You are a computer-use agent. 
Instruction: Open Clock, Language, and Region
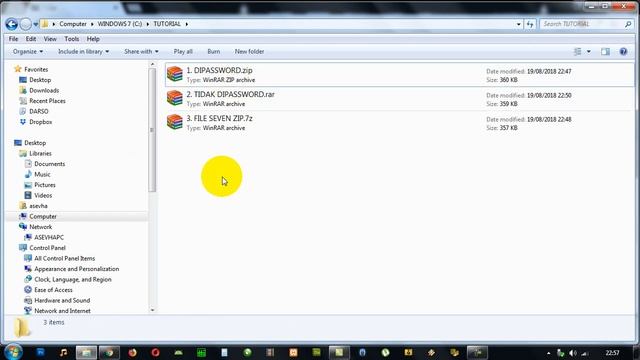click(x=73, y=280)
